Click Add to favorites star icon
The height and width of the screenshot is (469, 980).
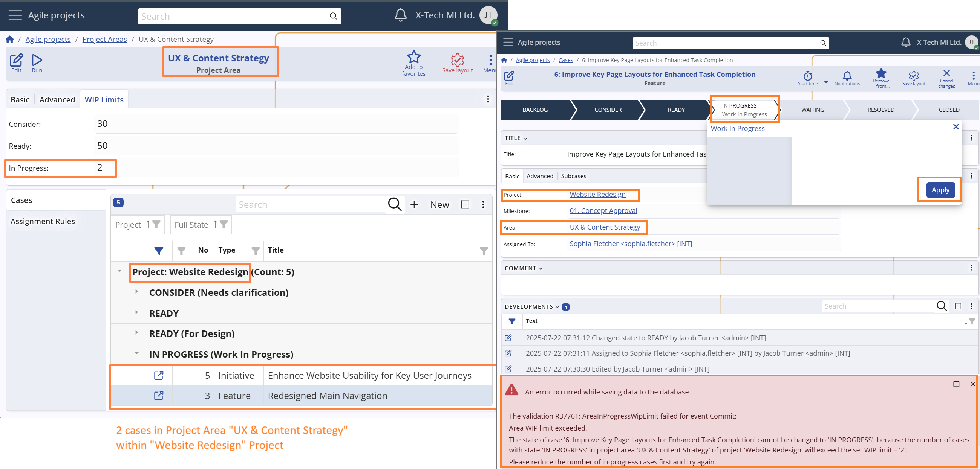tap(413, 57)
